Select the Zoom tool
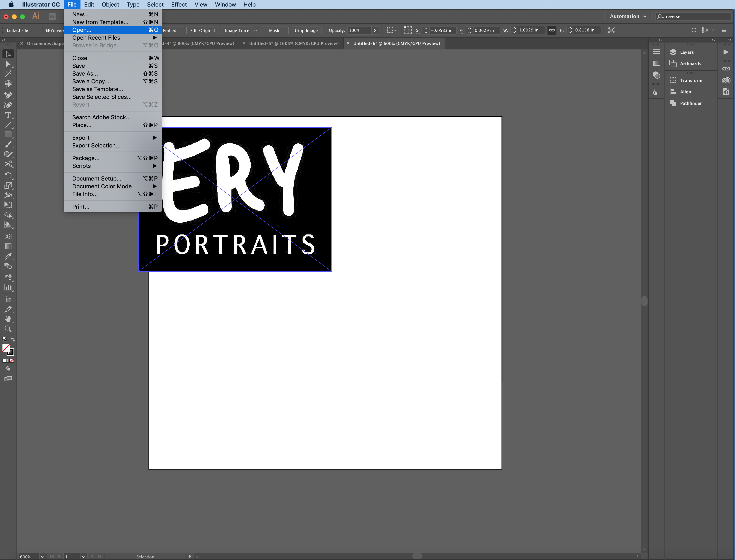This screenshot has height=560, width=735. click(x=8, y=329)
